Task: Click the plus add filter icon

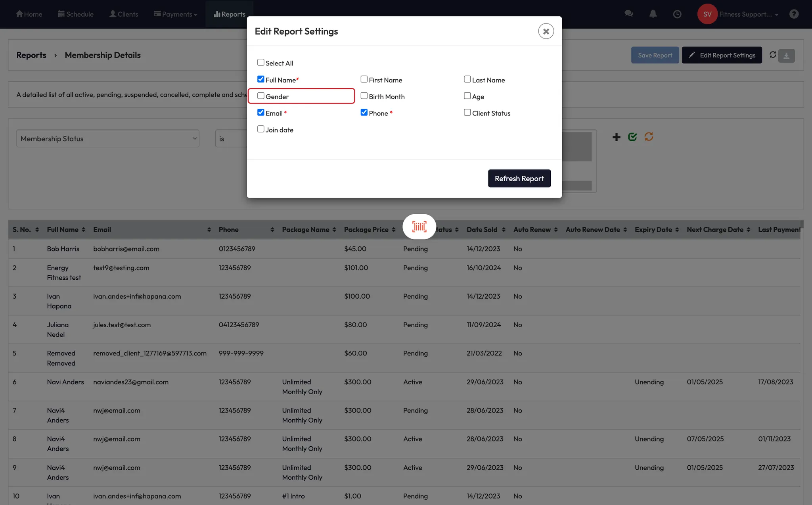Action: (x=616, y=137)
